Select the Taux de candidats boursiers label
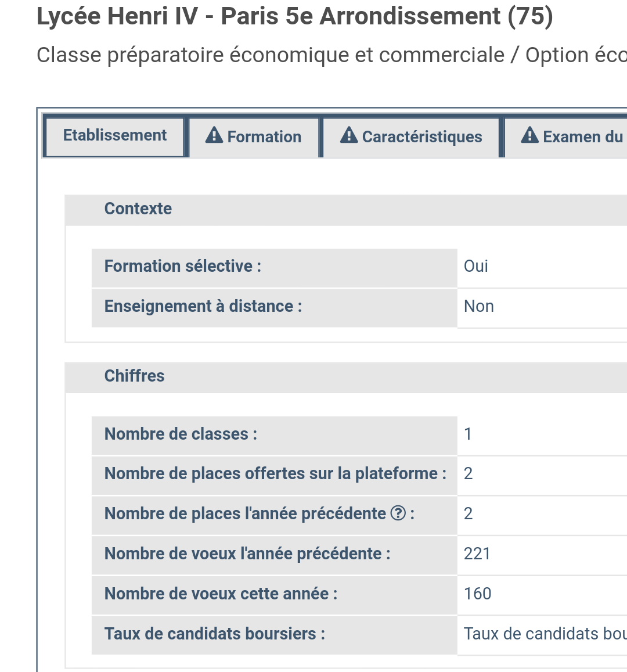The height and width of the screenshot is (672, 627). 214,634
